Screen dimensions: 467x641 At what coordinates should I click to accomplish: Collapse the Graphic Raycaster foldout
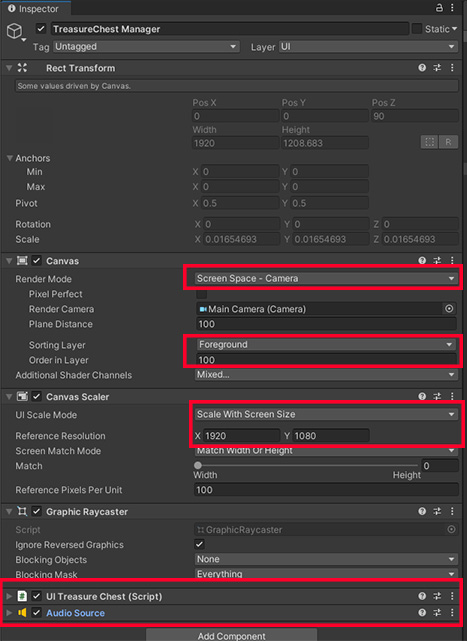[9, 511]
